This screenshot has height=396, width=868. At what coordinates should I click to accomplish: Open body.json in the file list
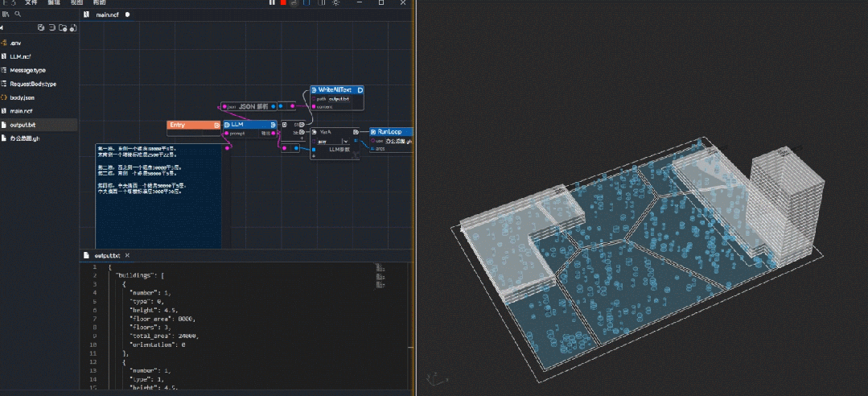pyautogui.click(x=23, y=97)
